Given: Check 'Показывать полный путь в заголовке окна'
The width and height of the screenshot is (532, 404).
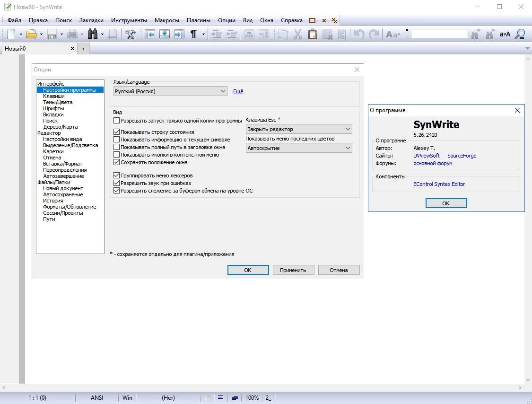Looking at the screenshot, I should [x=116, y=147].
